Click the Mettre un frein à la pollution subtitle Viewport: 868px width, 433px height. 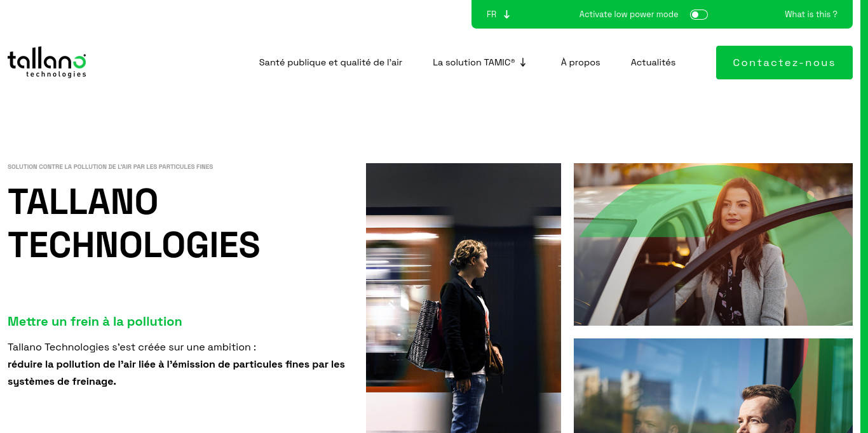click(x=95, y=321)
